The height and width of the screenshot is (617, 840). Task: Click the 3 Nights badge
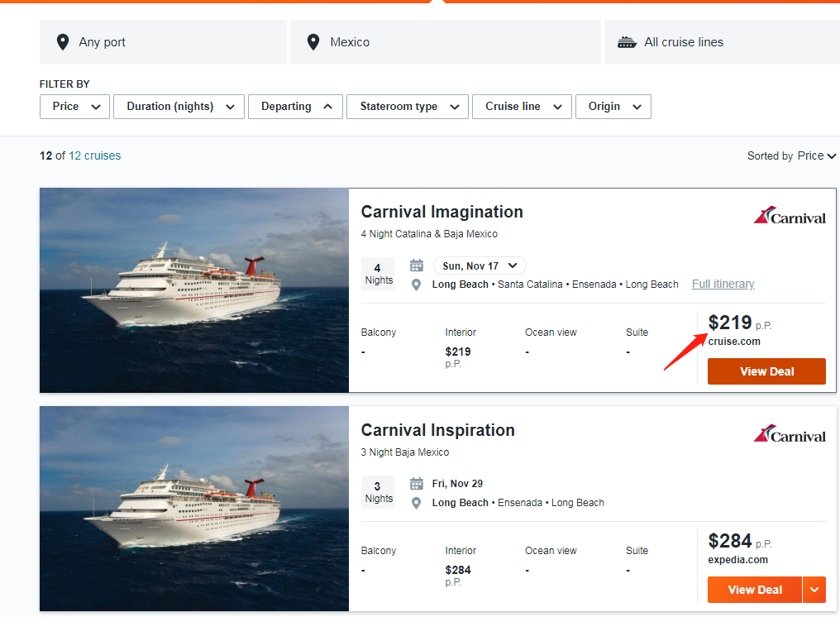(378, 492)
